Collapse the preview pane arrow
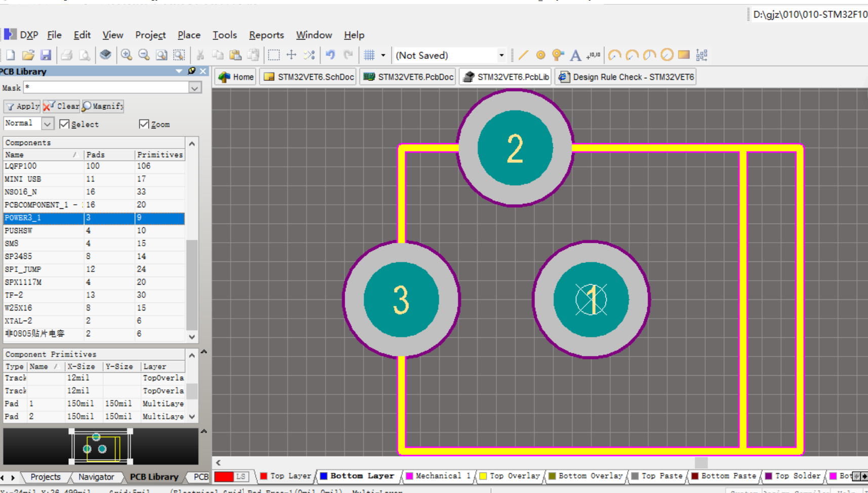868x493 pixels. click(204, 431)
